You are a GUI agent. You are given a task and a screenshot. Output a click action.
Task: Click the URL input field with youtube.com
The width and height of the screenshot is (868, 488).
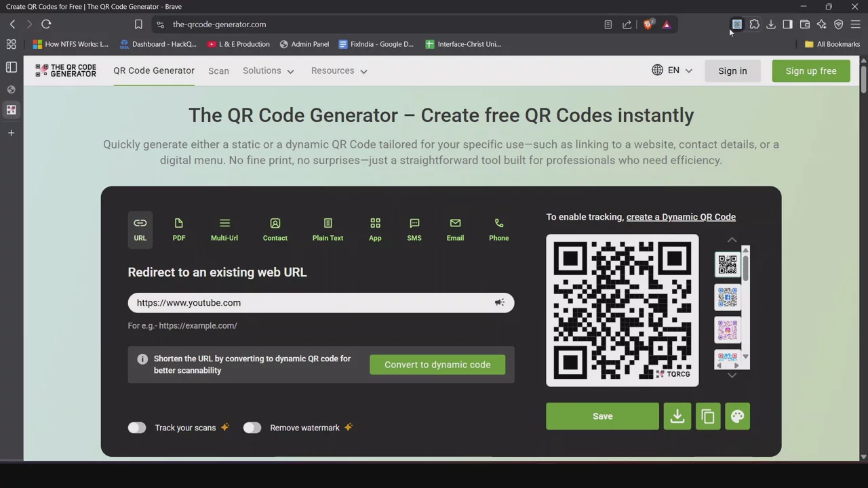321,303
